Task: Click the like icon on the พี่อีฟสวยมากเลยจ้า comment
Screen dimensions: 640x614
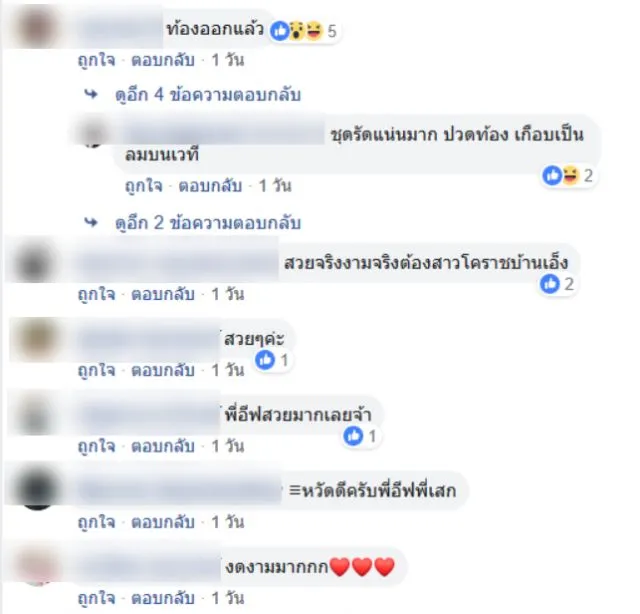Action: (x=353, y=436)
